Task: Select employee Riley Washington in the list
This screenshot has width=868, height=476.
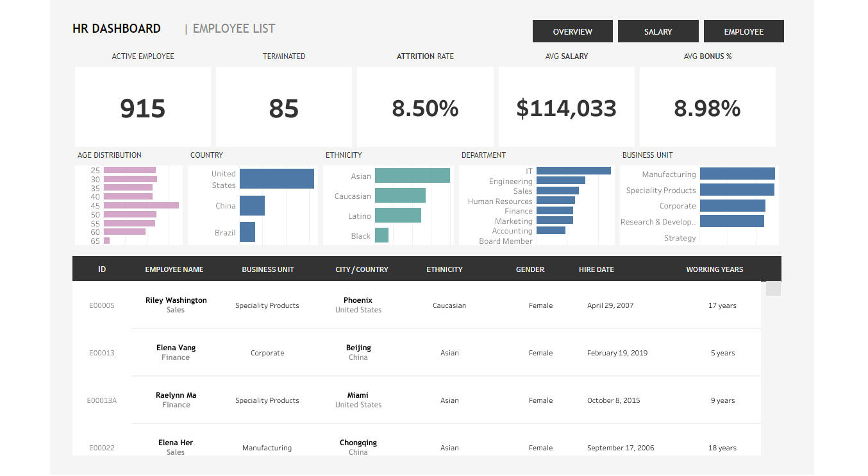Action: (176, 300)
